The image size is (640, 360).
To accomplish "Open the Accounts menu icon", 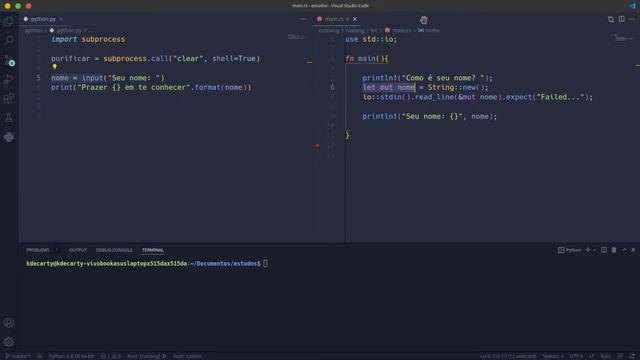I will point(9,323).
